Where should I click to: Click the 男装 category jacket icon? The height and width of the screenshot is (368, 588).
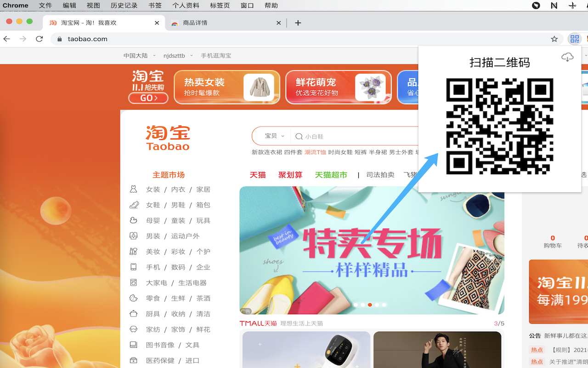point(134,236)
